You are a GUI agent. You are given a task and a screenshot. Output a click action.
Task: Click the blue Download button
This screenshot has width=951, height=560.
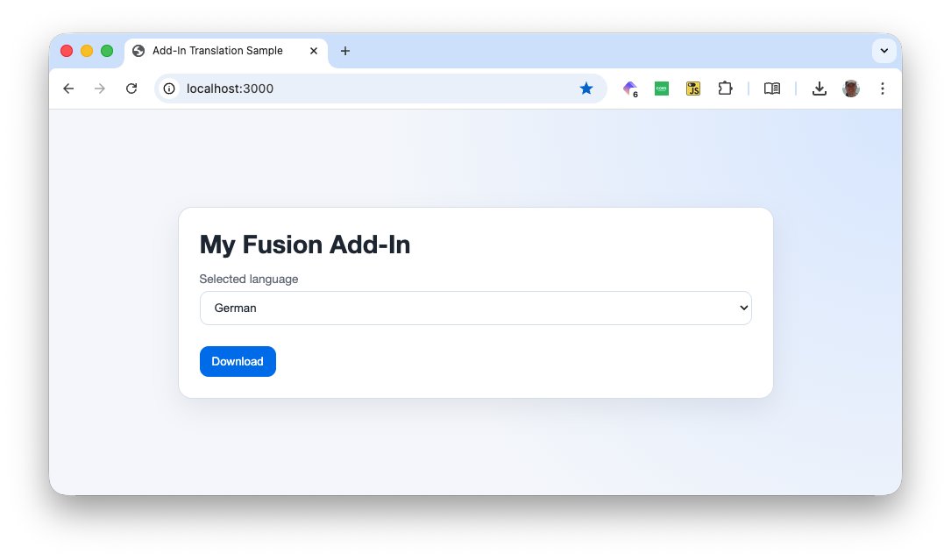(238, 361)
